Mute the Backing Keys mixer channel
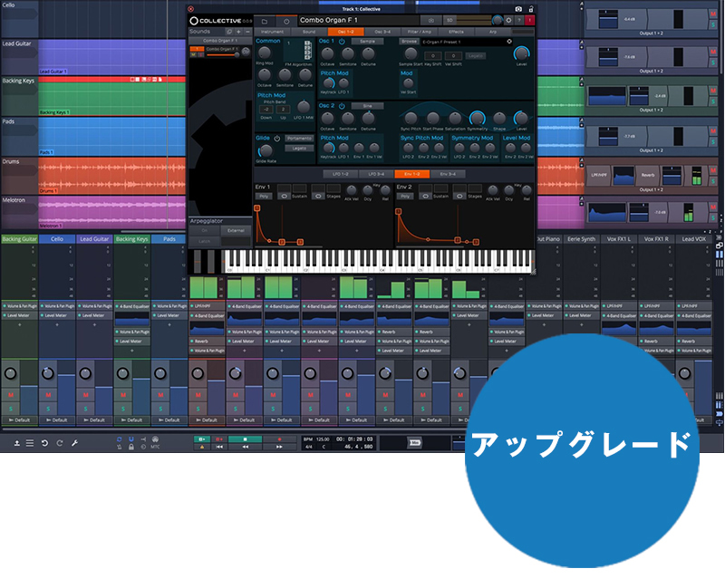The image size is (725, 588). [x=123, y=395]
